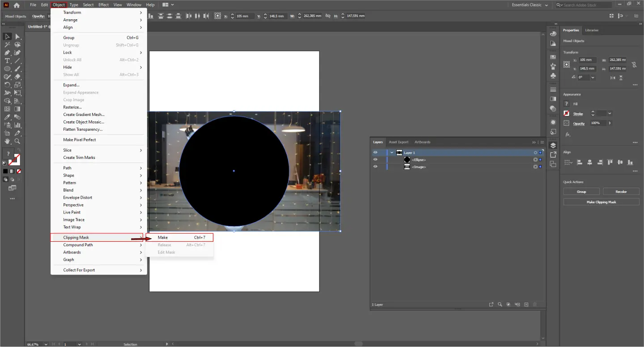The image size is (644, 347).
Task: Click the Locate Object magnifier in Layers panel
Action: click(500, 304)
